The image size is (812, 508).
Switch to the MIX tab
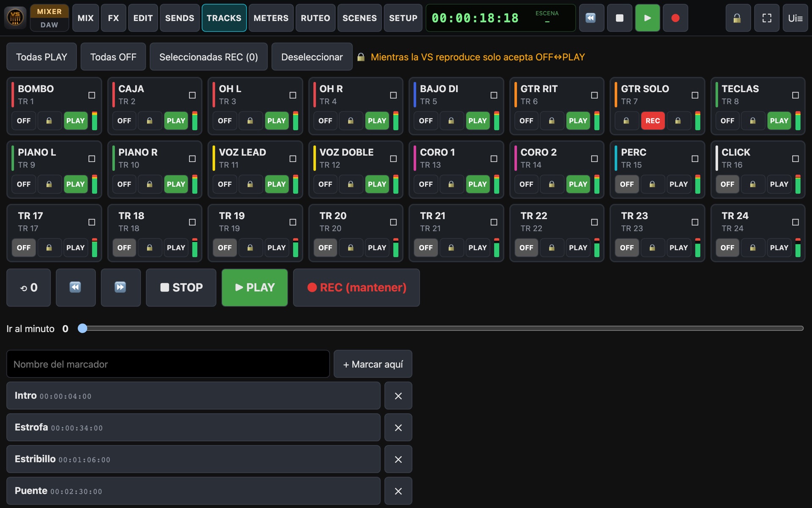tap(85, 18)
